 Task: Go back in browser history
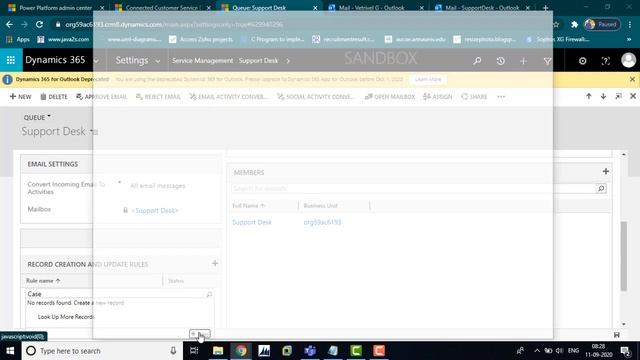(9, 24)
